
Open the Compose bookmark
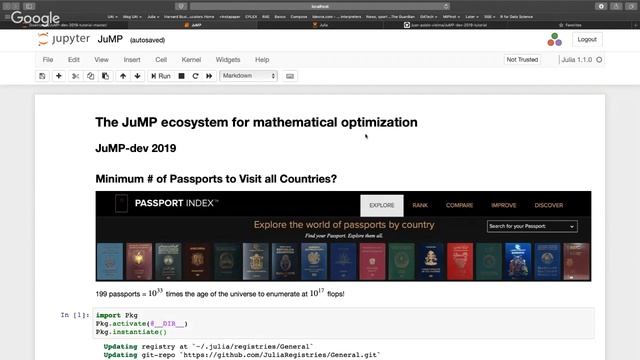tap(299, 17)
